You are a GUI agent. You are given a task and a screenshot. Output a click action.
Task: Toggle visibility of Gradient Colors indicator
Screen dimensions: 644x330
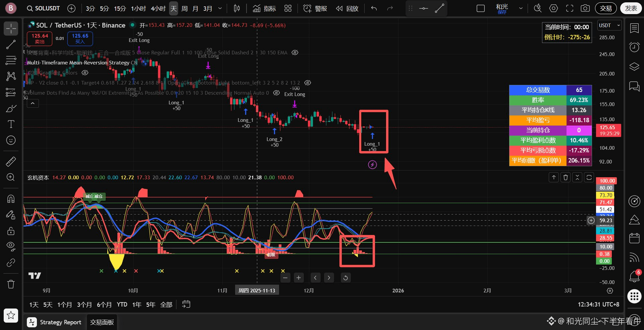click(x=85, y=73)
